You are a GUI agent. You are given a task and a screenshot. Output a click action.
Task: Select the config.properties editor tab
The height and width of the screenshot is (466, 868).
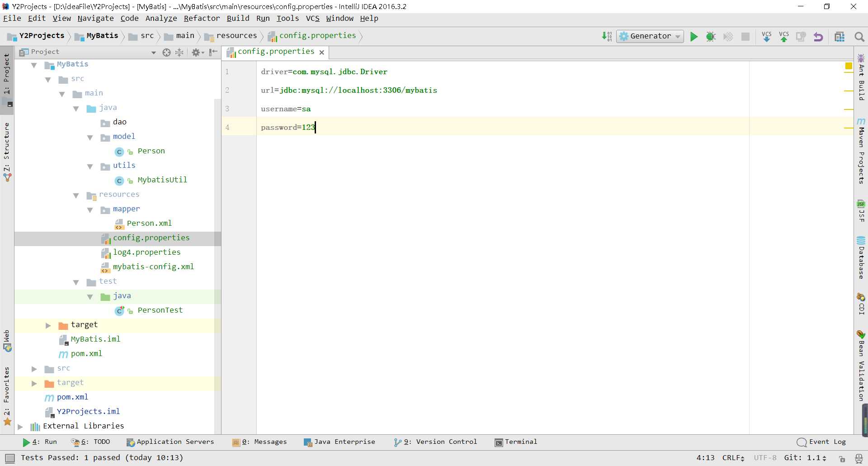(276, 52)
